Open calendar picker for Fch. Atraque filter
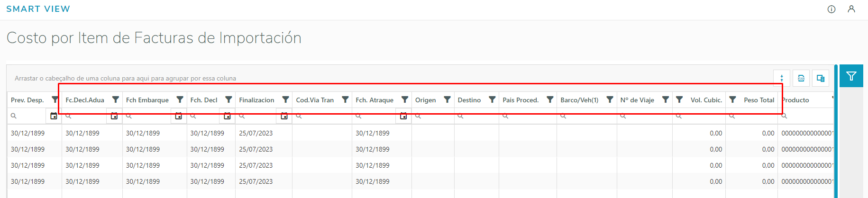The image size is (868, 198). coord(403,116)
